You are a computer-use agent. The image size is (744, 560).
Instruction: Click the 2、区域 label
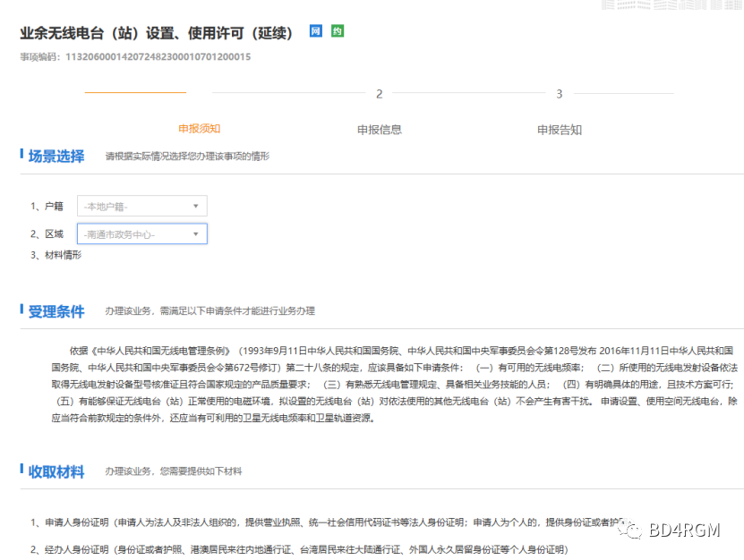tap(47, 233)
